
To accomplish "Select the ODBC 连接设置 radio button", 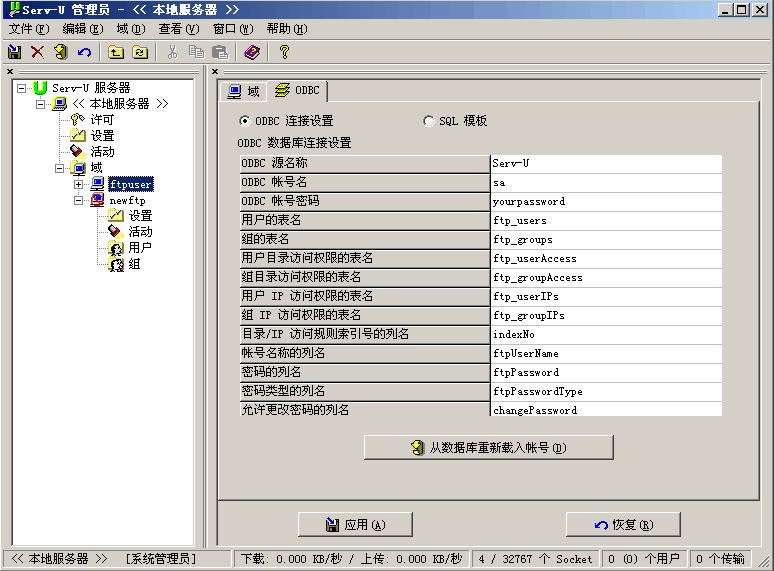I will click(x=245, y=121).
